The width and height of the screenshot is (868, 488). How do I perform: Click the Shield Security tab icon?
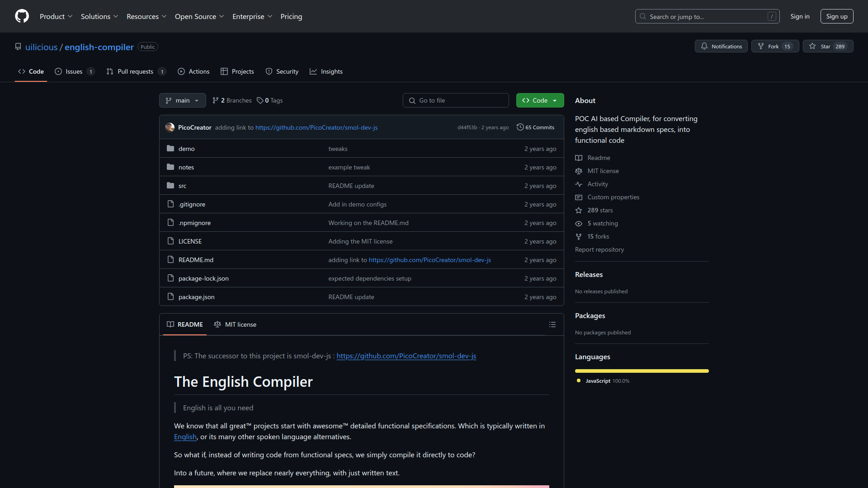(x=269, y=71)
